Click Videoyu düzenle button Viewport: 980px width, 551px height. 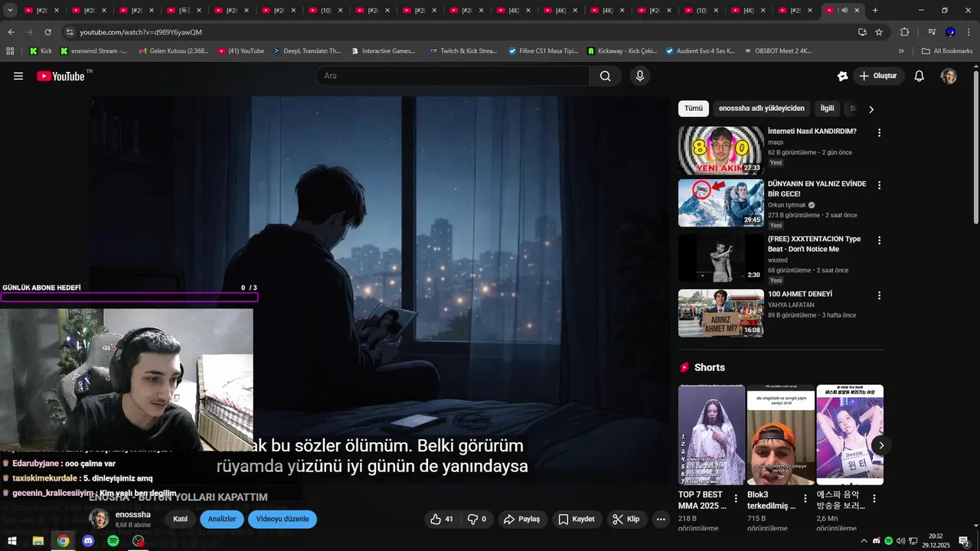(283, 519)
